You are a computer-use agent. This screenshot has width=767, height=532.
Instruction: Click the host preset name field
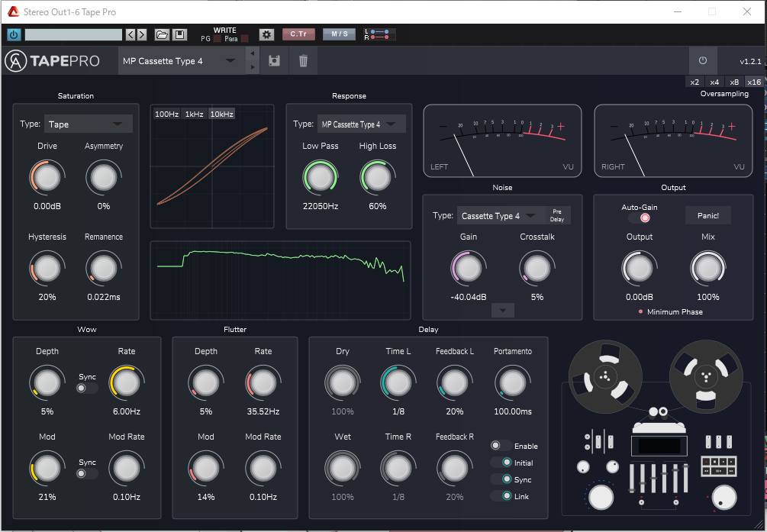(73, 35)
